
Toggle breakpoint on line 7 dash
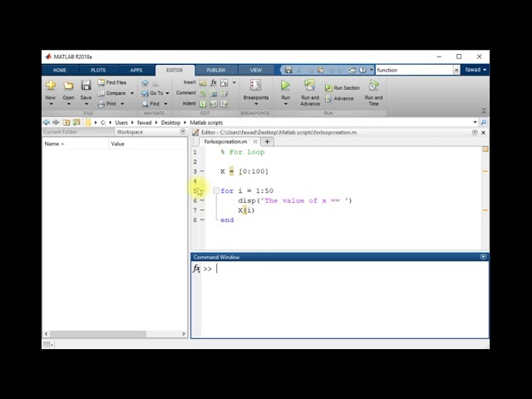pos(202,210)
